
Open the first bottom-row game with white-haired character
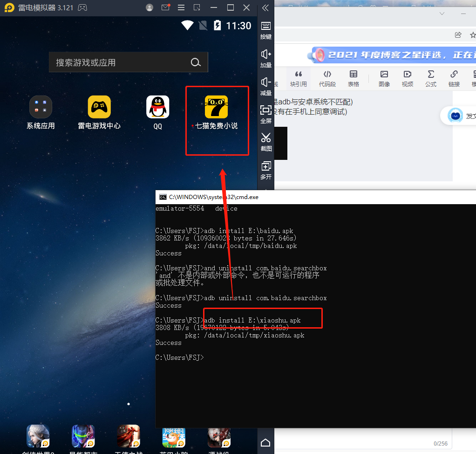[38, 436]
